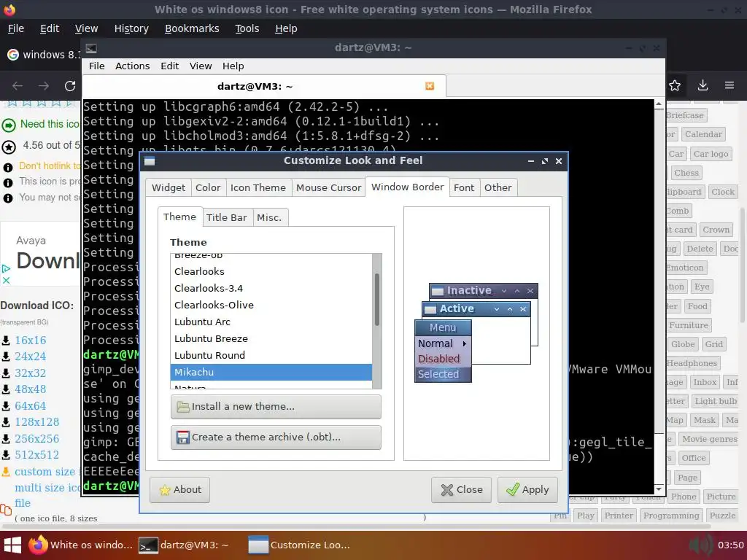Open Firefox Tools menu

(247, 28)
